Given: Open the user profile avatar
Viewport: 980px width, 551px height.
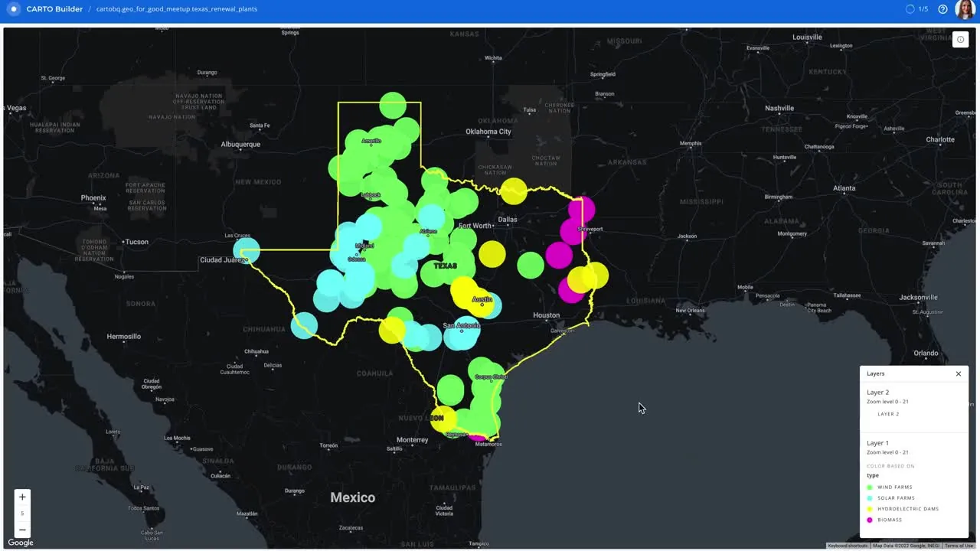Looking at the screenshot, I should point(965,9).
